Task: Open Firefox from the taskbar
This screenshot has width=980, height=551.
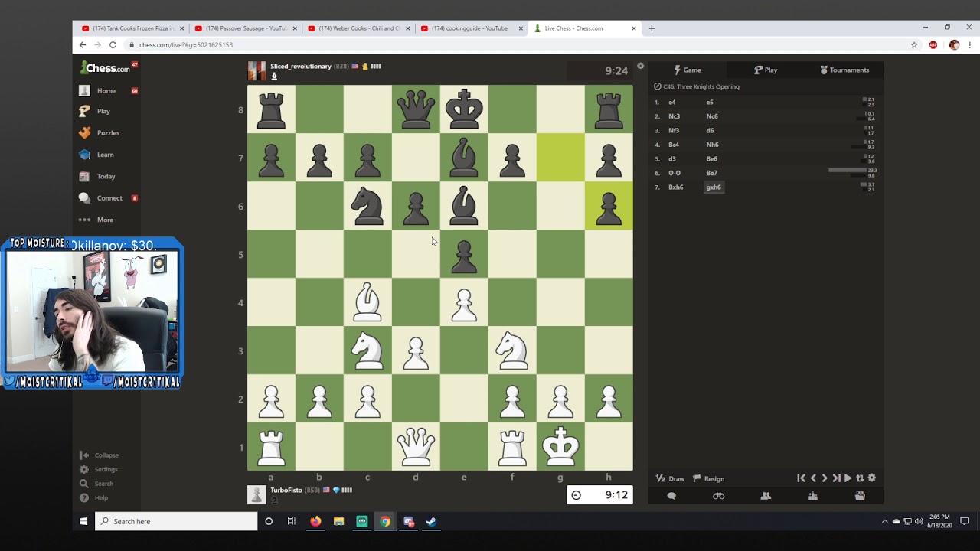Action: tap(315, 521)
